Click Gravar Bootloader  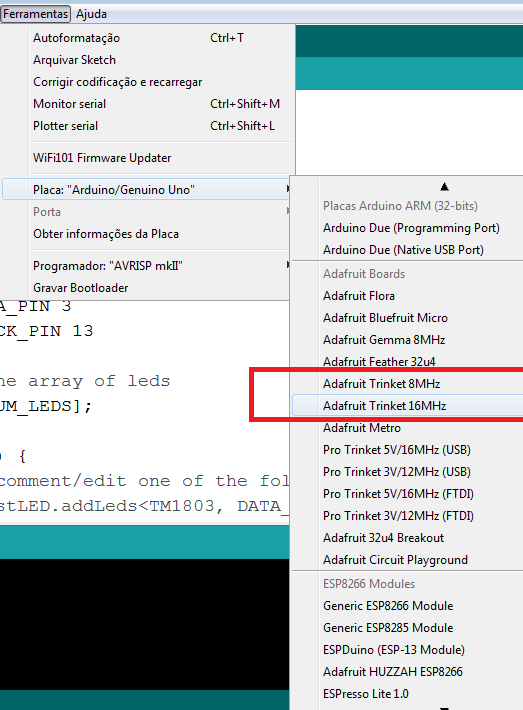tap(148, 288)
